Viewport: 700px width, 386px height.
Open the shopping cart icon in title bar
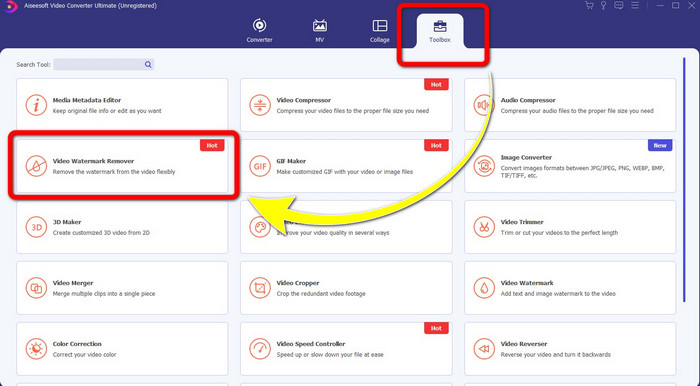pyautogui.click(x=589, y=5)
